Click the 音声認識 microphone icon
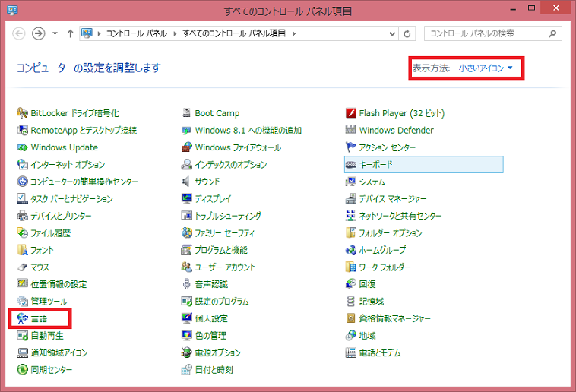The width and height of the screenshot is (576, 392). tap(187, 284)
